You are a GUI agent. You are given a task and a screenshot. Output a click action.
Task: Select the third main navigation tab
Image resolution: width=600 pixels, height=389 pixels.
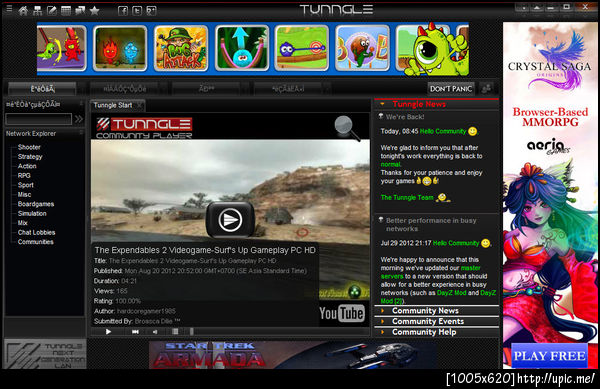point(206,89)
